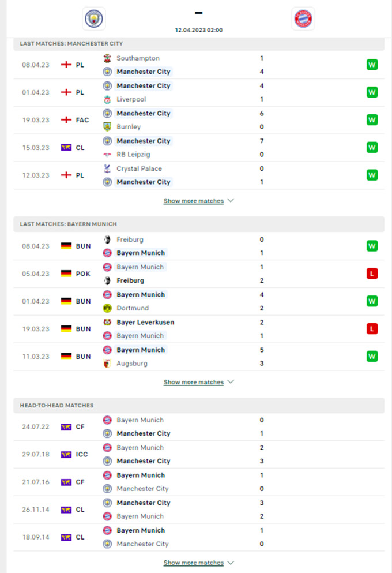
Task: Click the Bayer Leverkusen crest icon
Action: 107,323
